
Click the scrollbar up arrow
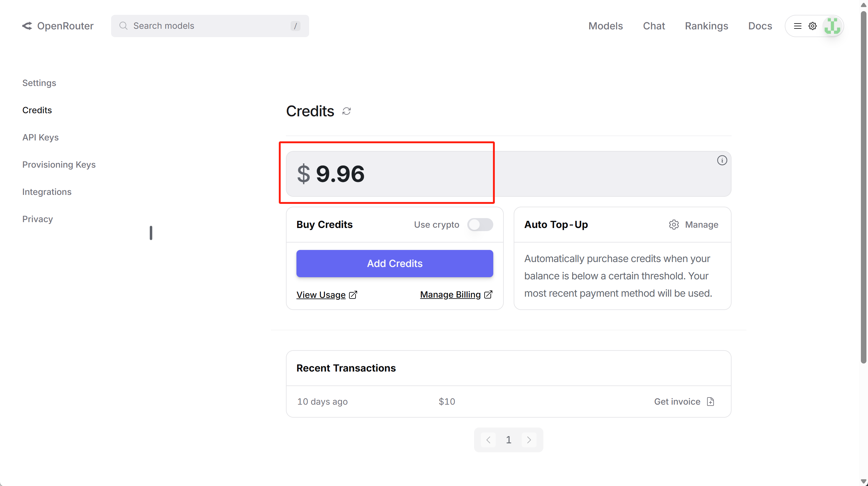pos(863,4)
